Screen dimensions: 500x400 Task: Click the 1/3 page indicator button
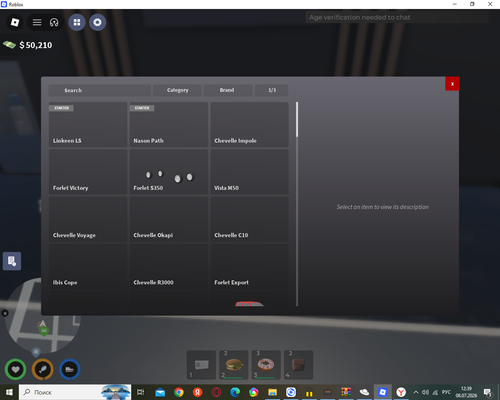point(271,90)
